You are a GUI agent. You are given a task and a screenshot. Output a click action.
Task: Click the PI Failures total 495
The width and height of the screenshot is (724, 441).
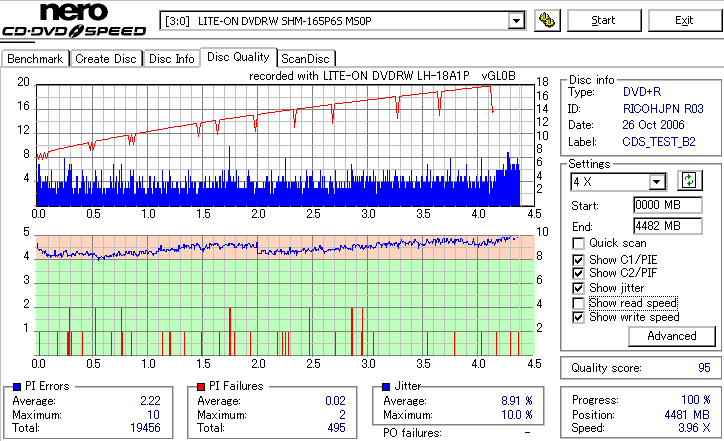(336, 428)
